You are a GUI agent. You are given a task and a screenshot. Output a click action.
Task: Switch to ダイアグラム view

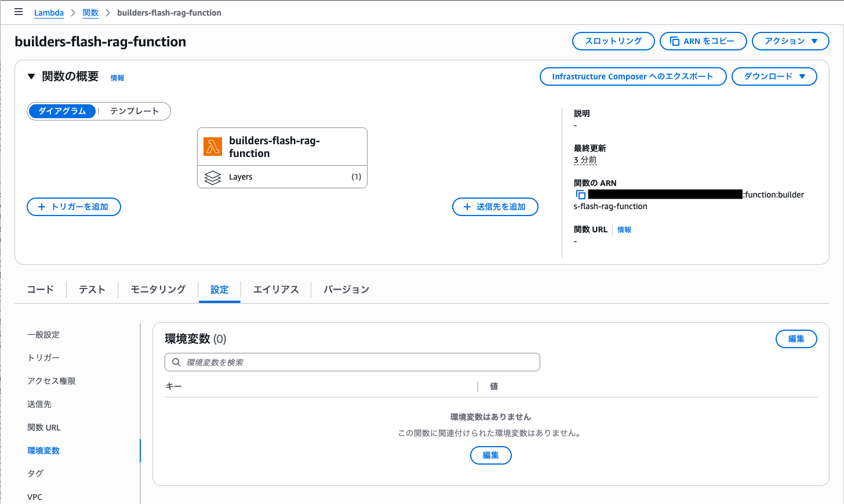click(62, 111)
